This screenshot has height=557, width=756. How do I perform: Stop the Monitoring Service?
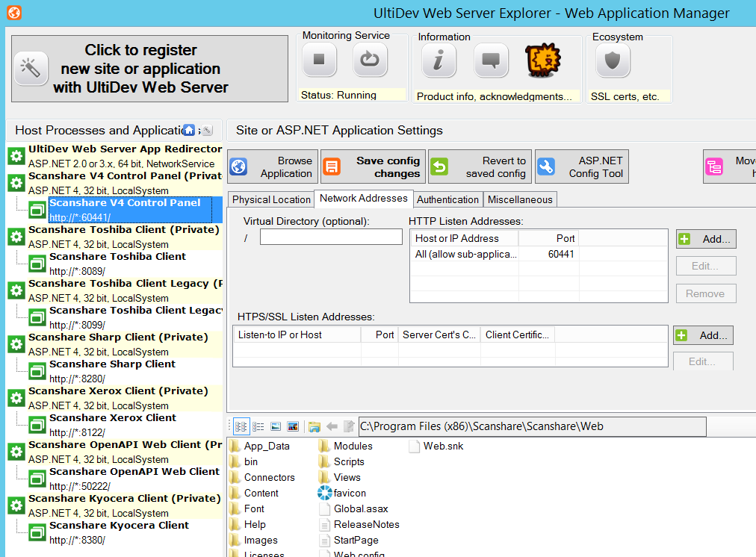click(319, 60)
